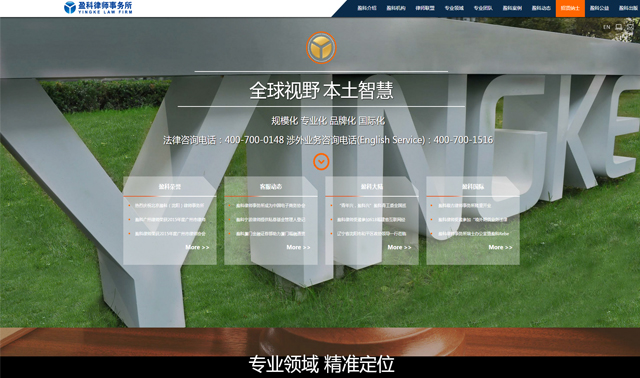
Task: Click the gold Y emblem in orange ring
Action: (321, 48)
